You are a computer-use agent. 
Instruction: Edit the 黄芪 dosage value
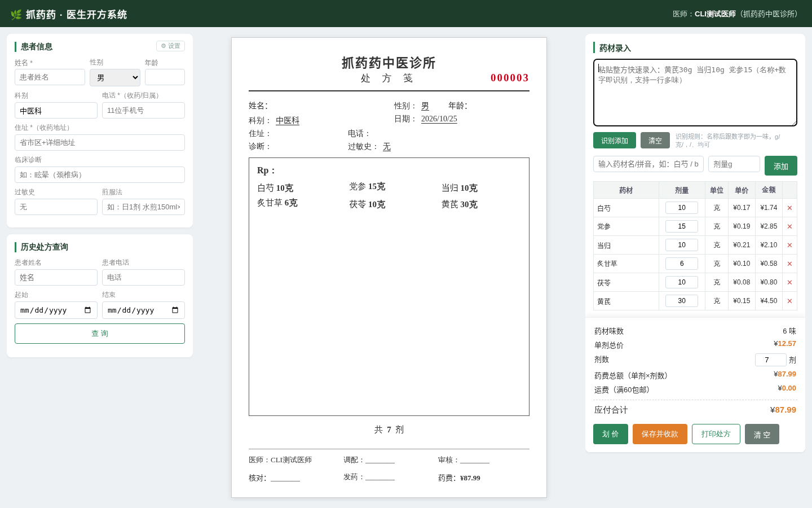tap(682, 301)
